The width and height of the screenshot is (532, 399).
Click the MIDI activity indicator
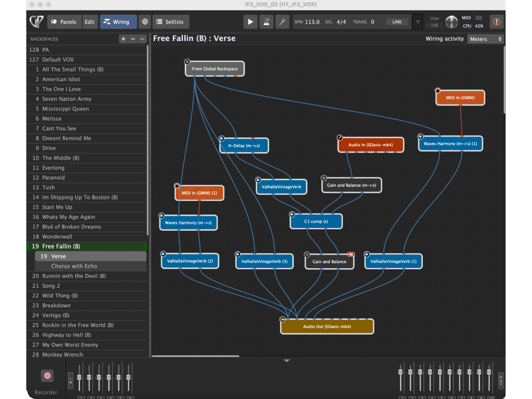478,18
